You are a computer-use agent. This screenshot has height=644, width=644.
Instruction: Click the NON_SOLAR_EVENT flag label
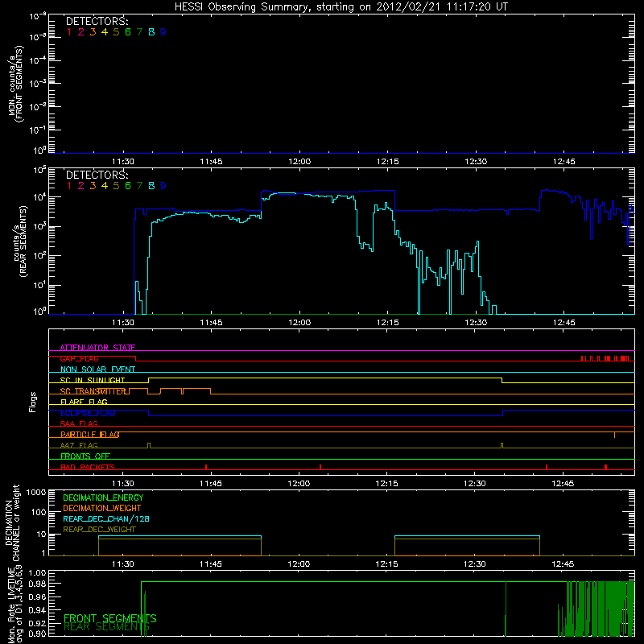click(97, 369)
